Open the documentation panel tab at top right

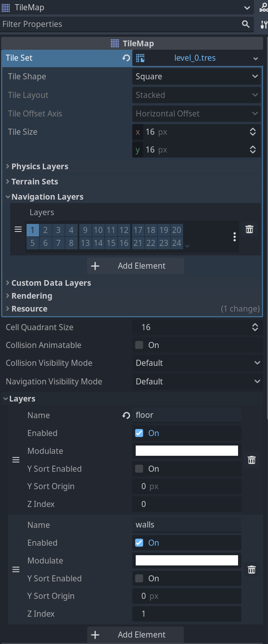point(263,8)
